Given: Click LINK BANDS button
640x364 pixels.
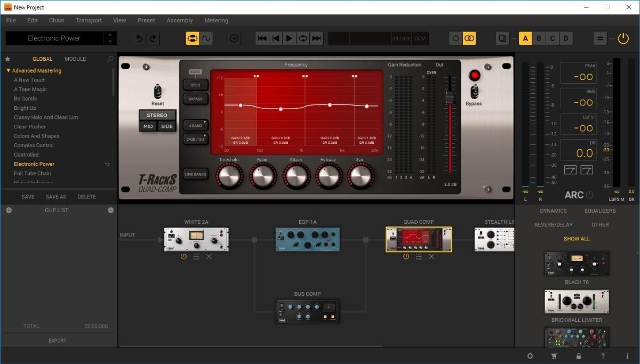Looking at the screenshot, I should click(x=195, y=174).
